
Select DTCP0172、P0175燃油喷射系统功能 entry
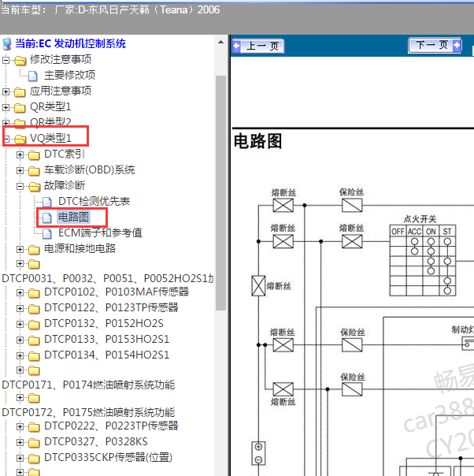tap(88, 412)
